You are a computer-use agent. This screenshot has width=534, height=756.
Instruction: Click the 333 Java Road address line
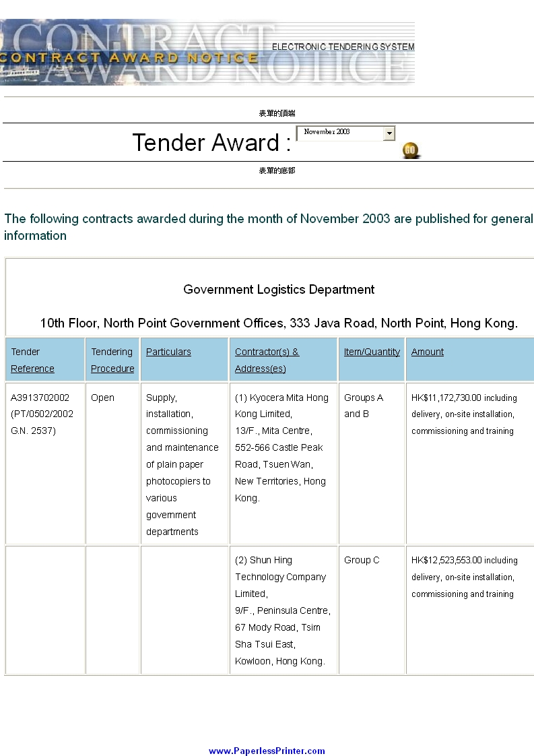279,323
